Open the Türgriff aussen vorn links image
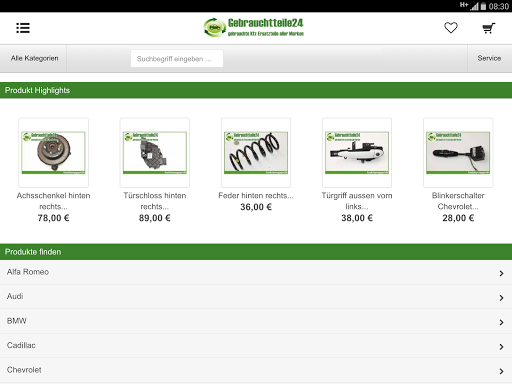This screenshot has width=512, height=384. click(x=357, y=152)
